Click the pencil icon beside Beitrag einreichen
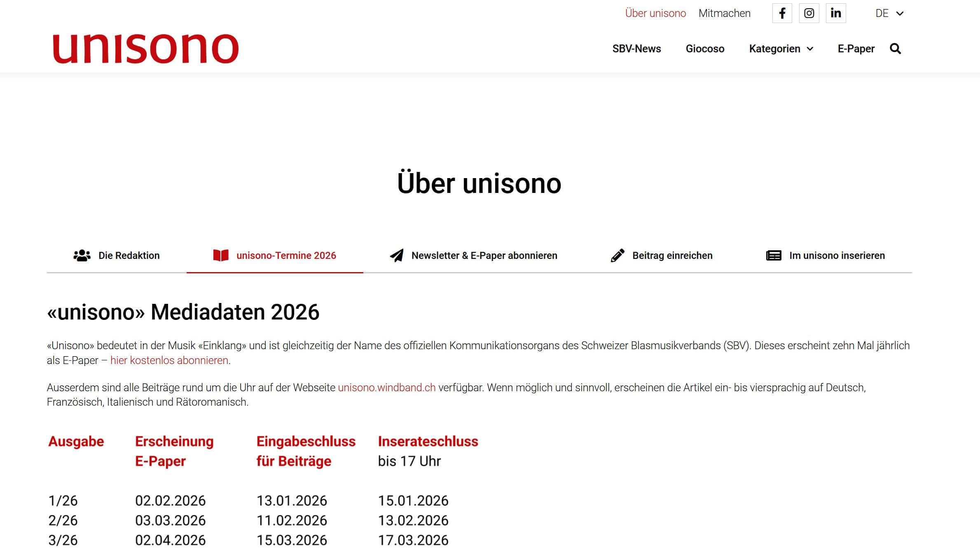The width and height of the screenshot is (980, 552). pyautogui.click(x=617, y=255)
